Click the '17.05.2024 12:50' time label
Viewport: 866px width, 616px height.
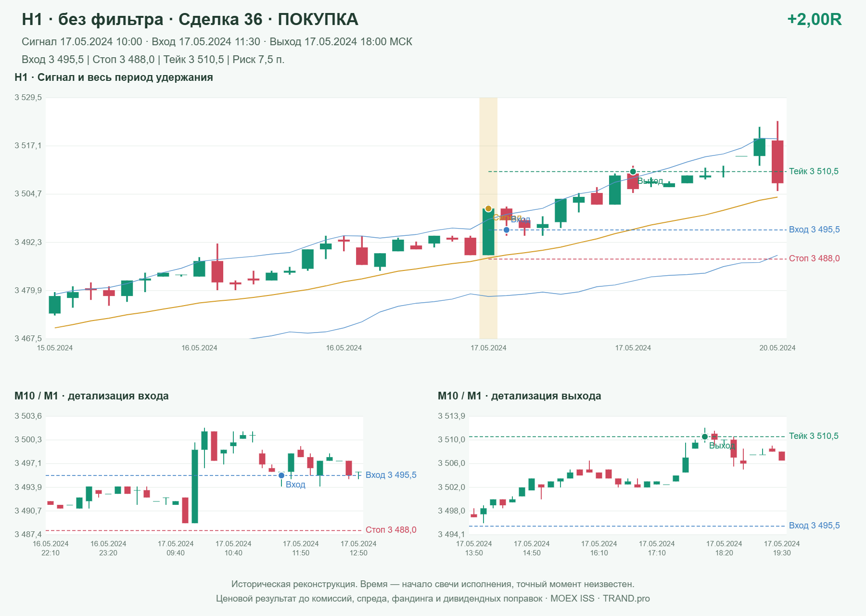pyautogui.click(x=358, y=548)
